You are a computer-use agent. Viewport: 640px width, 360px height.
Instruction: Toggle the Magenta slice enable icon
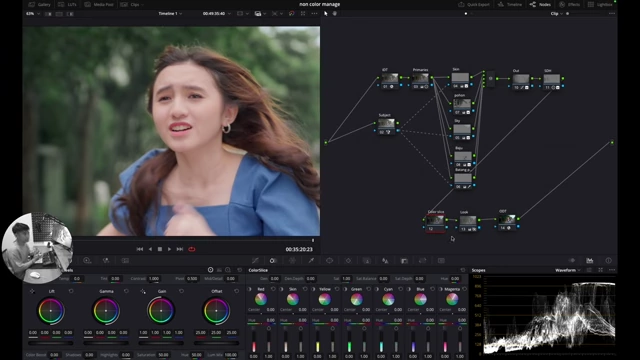(441, 289)
